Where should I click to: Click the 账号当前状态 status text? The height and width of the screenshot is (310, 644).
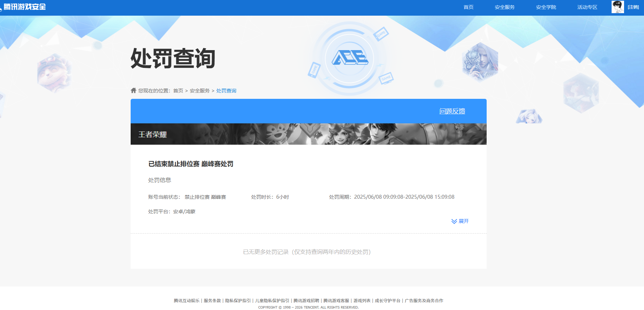187,197
